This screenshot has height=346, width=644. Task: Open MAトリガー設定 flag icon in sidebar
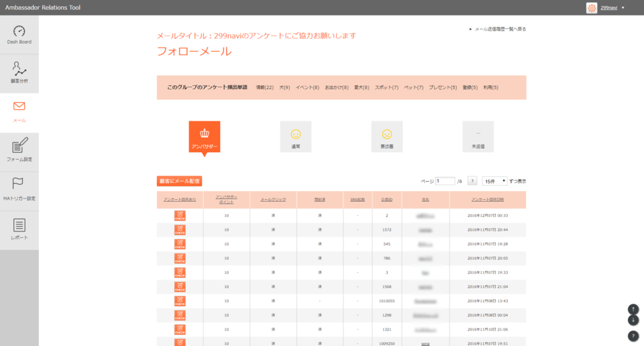19,190
